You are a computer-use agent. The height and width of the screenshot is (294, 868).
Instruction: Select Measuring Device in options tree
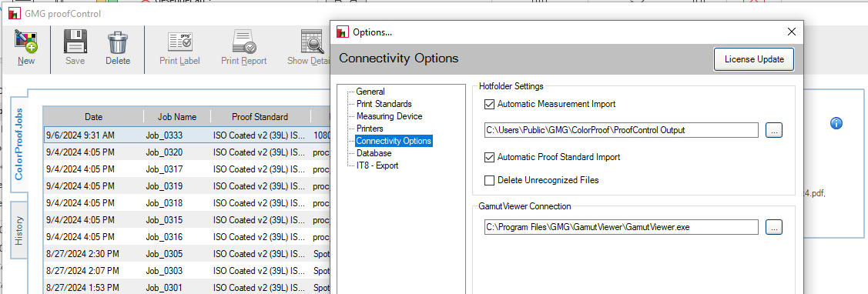coord(389,116)
